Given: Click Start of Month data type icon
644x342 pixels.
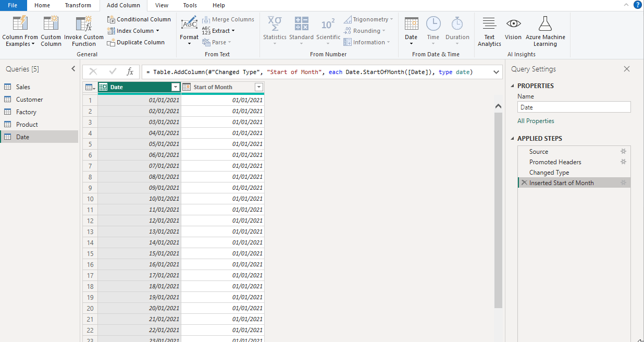Looking at the screenshot, I should pos(187,87).
